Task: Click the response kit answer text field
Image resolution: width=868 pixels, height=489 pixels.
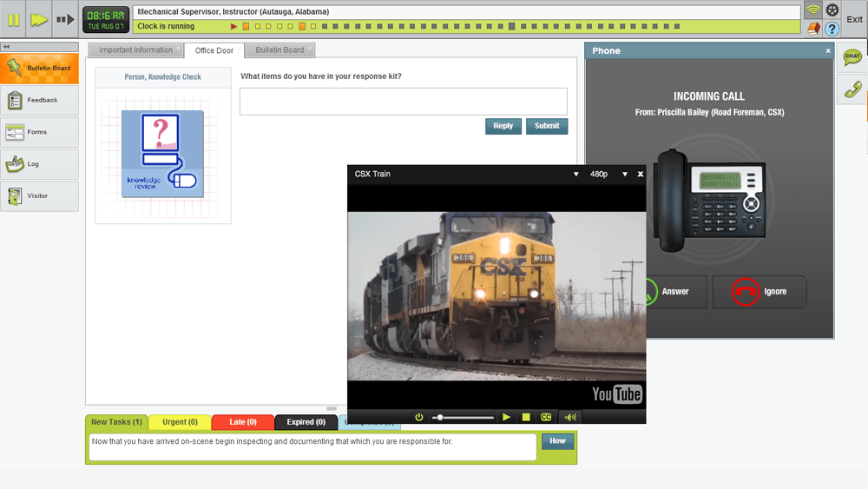Action: [x=404, y=102]
